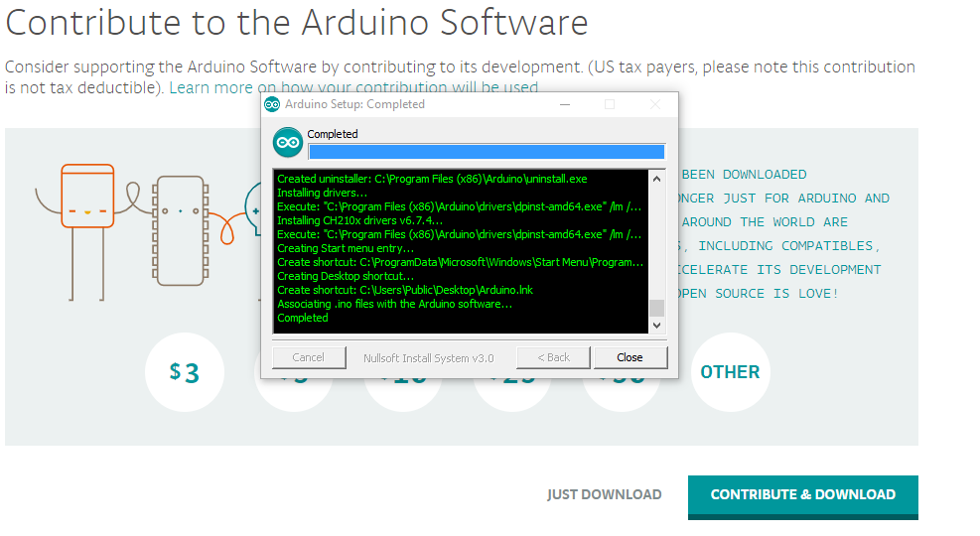Click the install log scrollbar thumb
Image resolution: width=980 pixels, height=536 pixels.
(656, 308)
